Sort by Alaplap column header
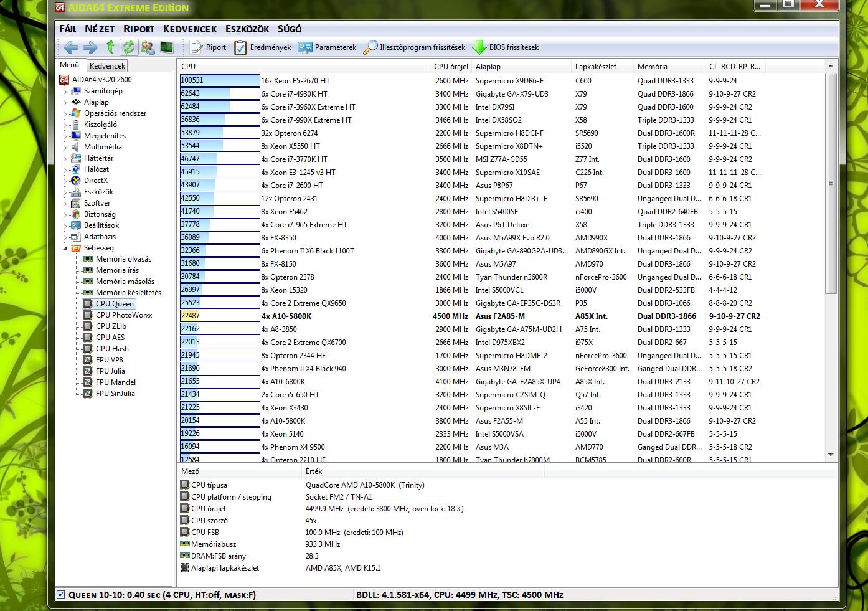 coord(522,66)
